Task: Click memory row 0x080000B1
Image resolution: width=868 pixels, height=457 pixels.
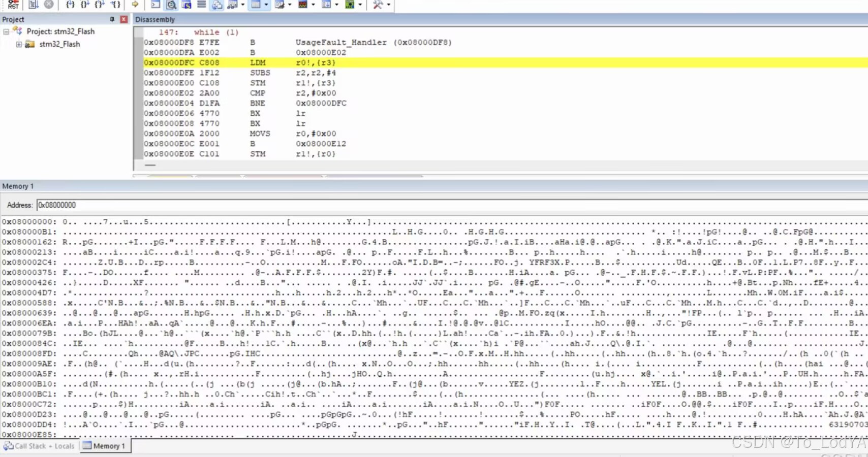Action: pos(434,232)
